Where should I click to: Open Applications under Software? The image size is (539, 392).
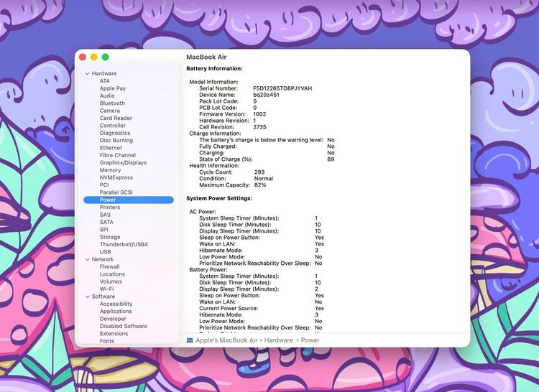(x=116, y=312)
